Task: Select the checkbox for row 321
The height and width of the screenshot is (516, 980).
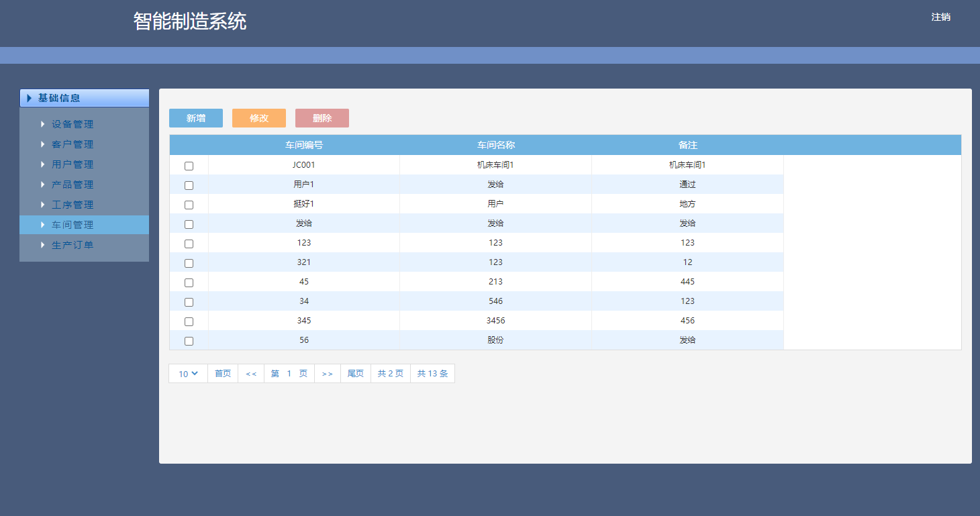Action: pyautogui.click(x=189, y=263)
